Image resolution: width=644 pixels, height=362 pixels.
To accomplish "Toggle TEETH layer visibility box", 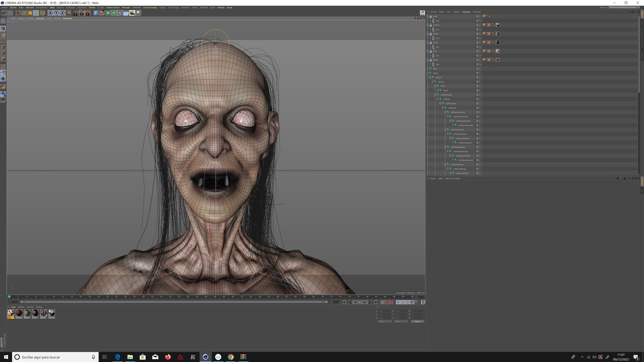I will tap(477, 34).
